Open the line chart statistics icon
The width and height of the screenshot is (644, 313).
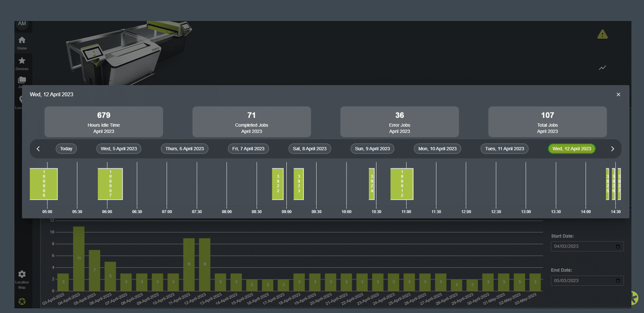(x=602, y=67)
